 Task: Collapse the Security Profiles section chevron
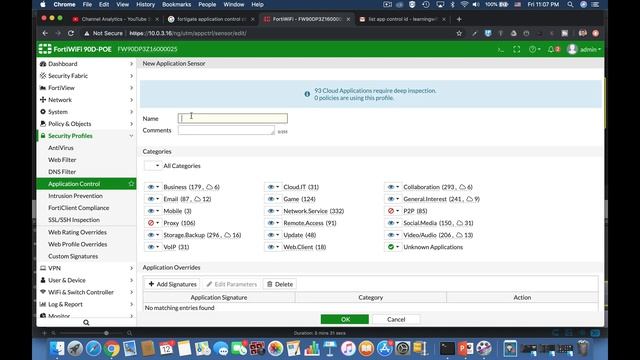tap(131, 136)
